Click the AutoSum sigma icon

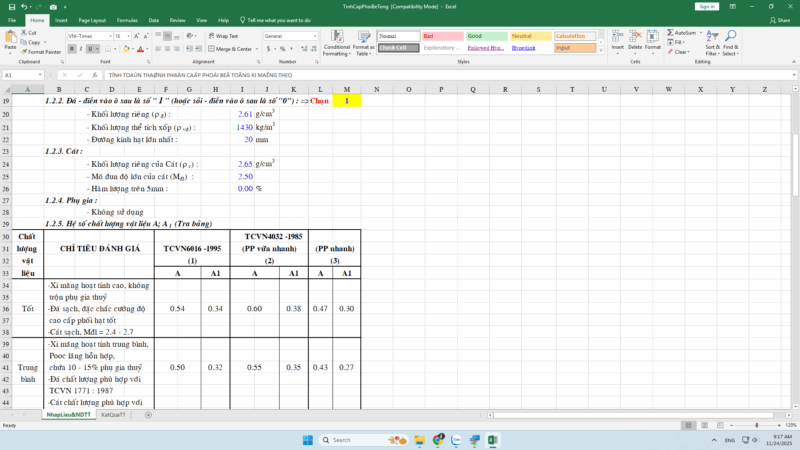(x=669, y=32)
